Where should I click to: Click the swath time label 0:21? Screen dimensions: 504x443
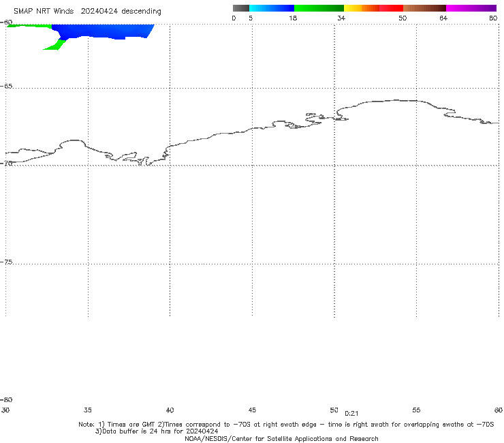(x=351, y=414)
